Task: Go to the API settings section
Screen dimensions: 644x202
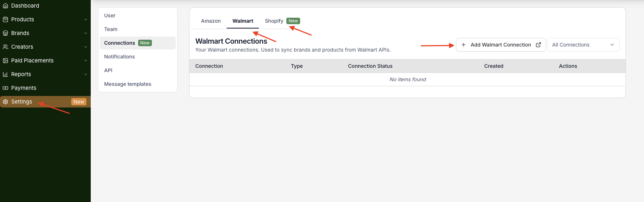Action: pyautogui.click(x=108, y=70)
